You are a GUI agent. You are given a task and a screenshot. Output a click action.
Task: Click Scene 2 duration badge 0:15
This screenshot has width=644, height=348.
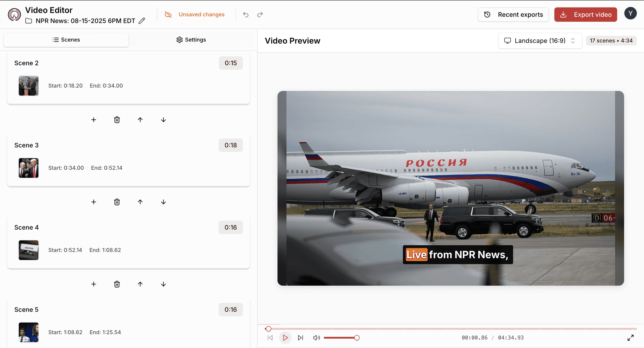point(231,63)
